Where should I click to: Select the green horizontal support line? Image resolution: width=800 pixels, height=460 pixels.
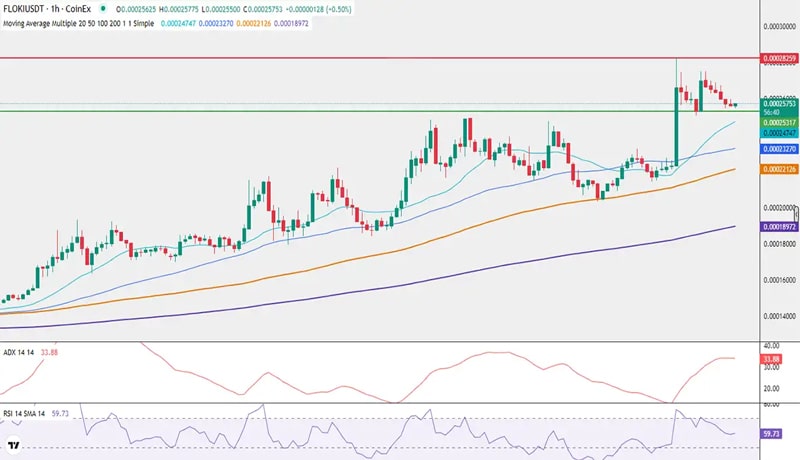pos(380,111)
